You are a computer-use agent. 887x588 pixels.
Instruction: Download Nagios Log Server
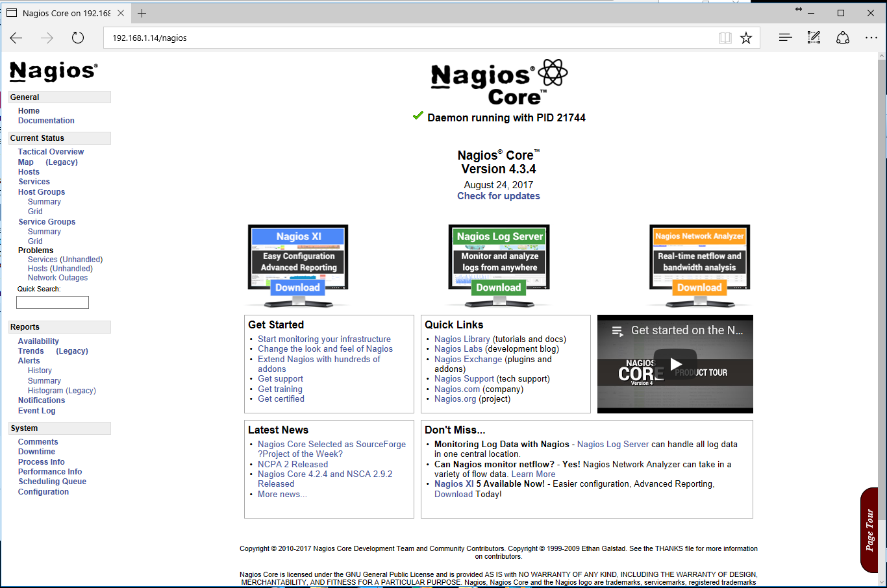pos(498,288)
